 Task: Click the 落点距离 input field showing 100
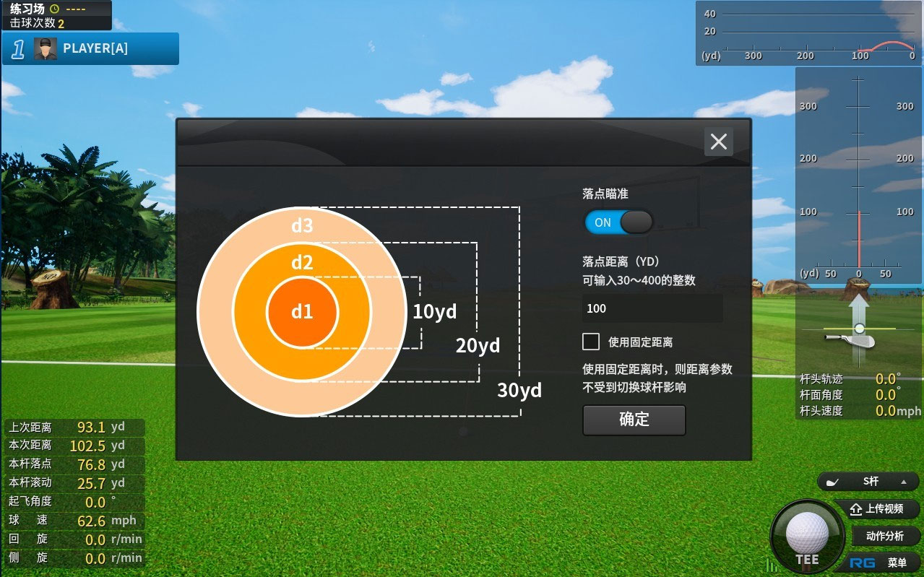[652, 308]
